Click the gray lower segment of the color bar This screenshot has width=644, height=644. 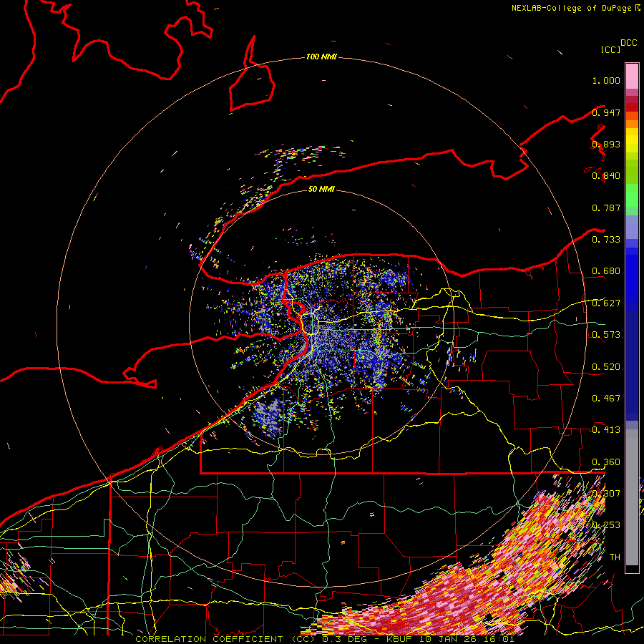632,497
